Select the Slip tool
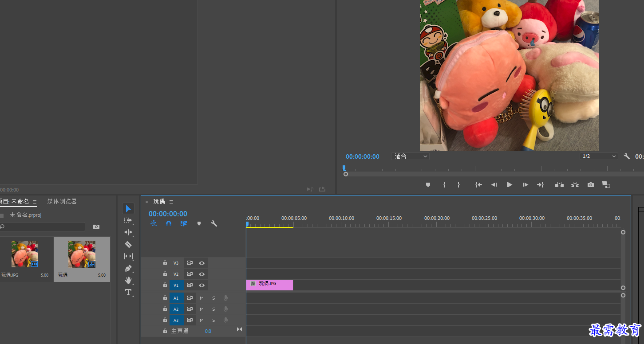This screenshot has height=344, width=644. coord(128,256)
